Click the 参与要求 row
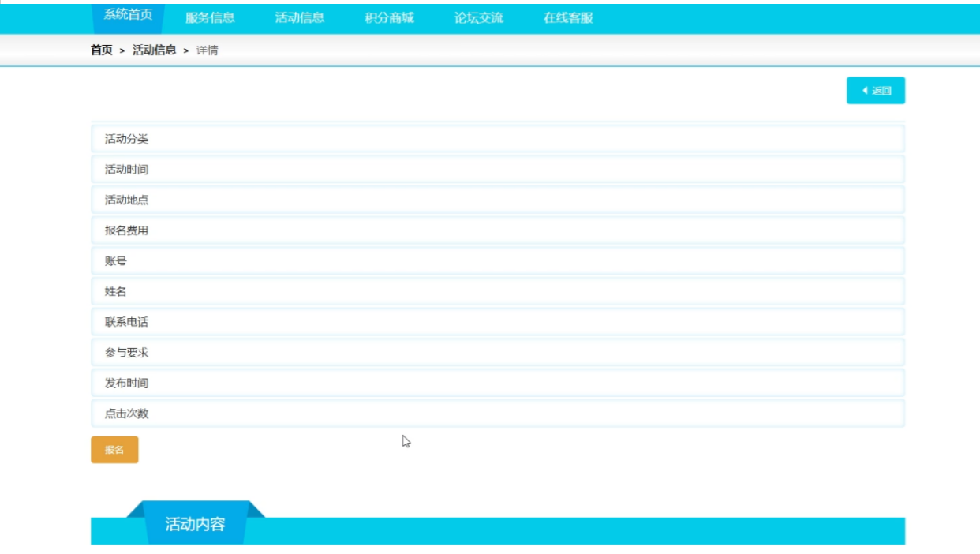Image resolution: width=980 pixels, height=554 pixels. [498, 353]
